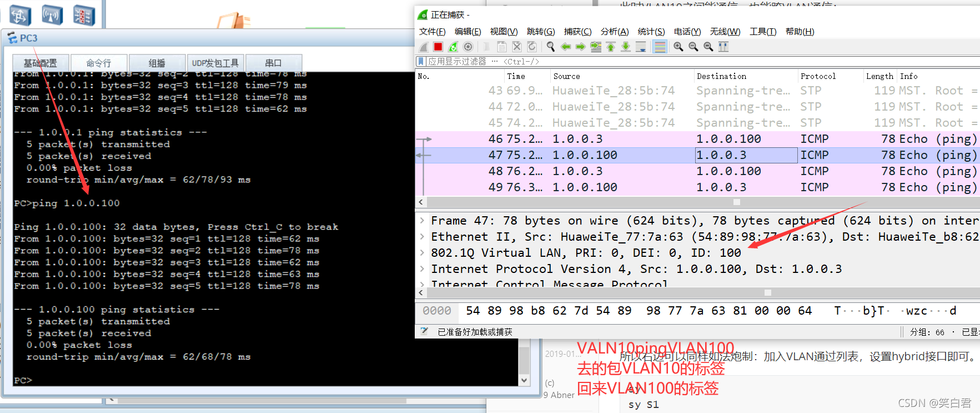The image size is (980, 413).
Task: Click the expert info status bar icon
Action: (424, 331)
